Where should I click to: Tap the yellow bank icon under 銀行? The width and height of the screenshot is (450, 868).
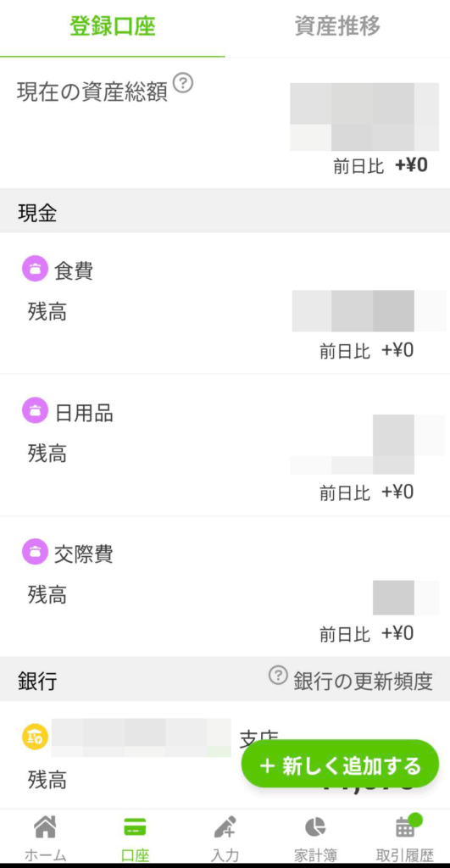pyautogui.click(x=36, y=736)
